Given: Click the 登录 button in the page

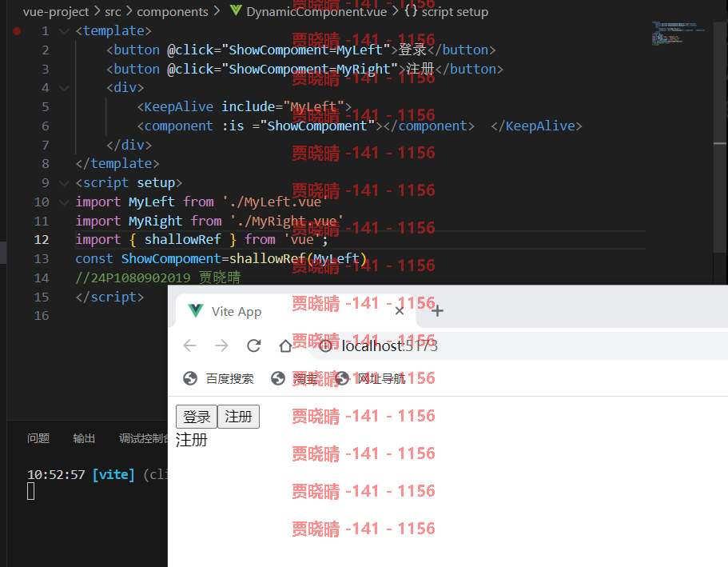Looking at the screenshot, I should [x=197, y=417].
